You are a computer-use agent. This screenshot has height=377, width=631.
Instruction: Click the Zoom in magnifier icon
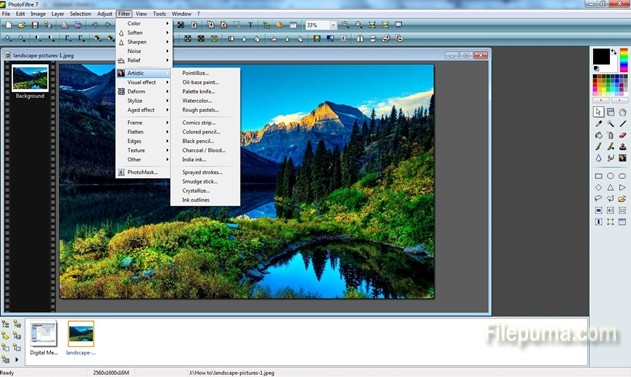(346, 25)
